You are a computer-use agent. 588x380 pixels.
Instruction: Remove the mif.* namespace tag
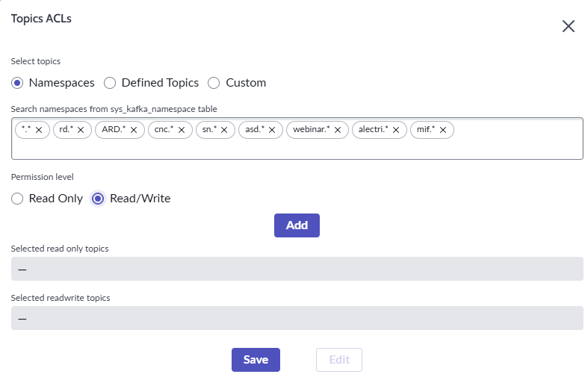pyautogui.click(x=443, y=130)
